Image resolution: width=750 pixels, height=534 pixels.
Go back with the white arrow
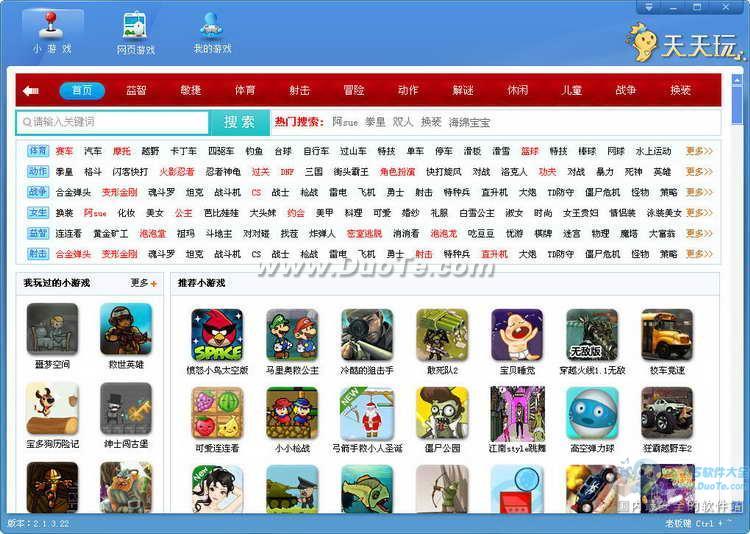click(x=31, y=90)
